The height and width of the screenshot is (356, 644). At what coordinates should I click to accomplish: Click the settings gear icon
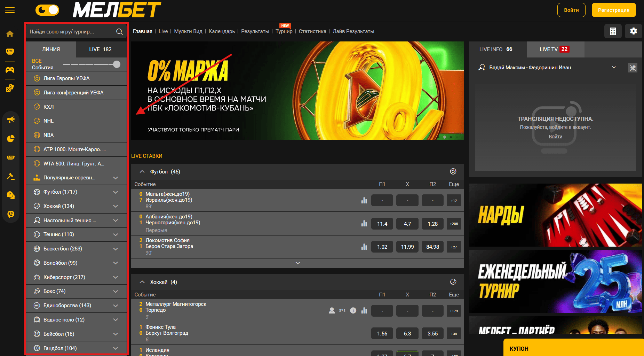pyautogui.click(x=634, y=31)
